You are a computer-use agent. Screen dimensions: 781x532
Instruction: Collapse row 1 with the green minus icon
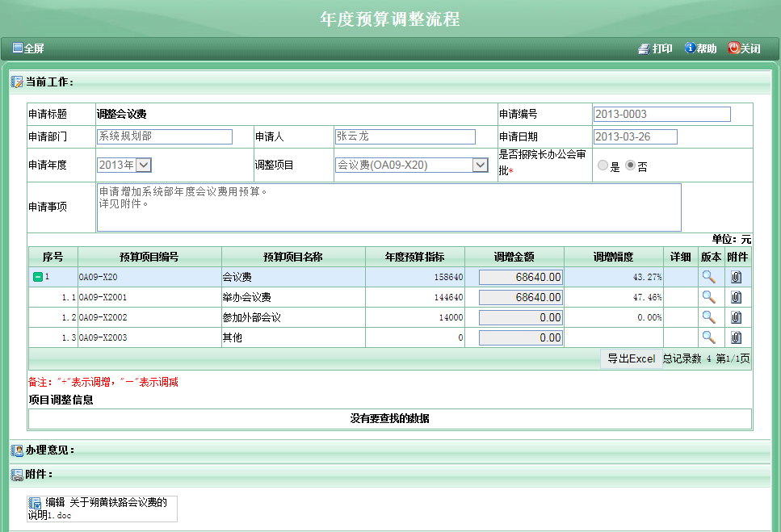[x=37, y=277]
